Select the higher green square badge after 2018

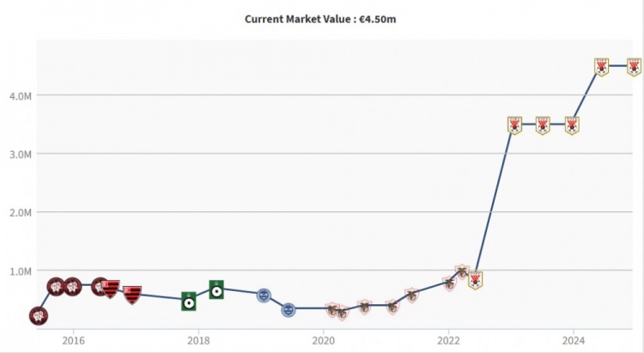tap(216, 289)
